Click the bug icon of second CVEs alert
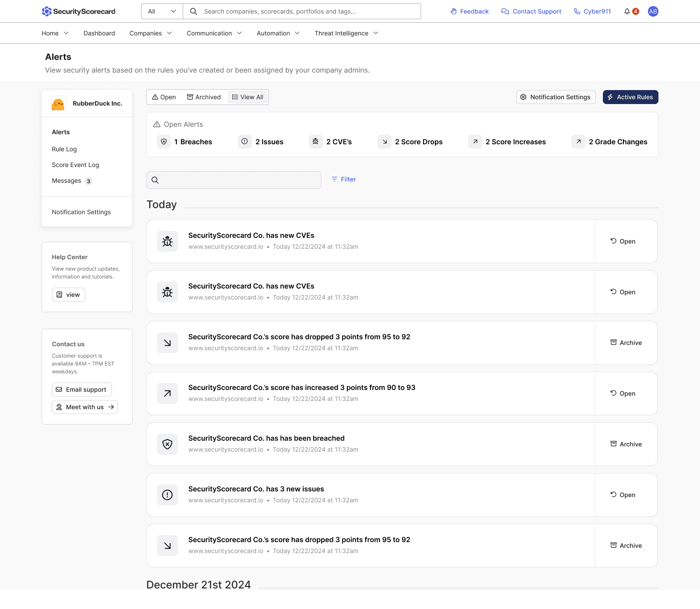 167,292
